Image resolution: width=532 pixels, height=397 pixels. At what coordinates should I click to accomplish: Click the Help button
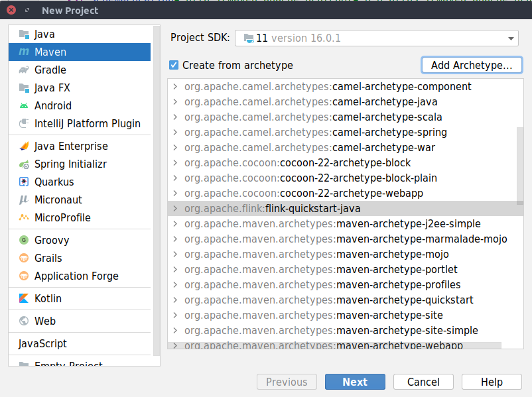pos(492,382)
